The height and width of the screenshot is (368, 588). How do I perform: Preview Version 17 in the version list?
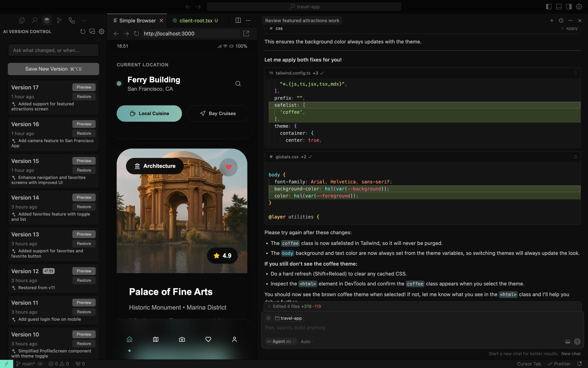[84, 87]
